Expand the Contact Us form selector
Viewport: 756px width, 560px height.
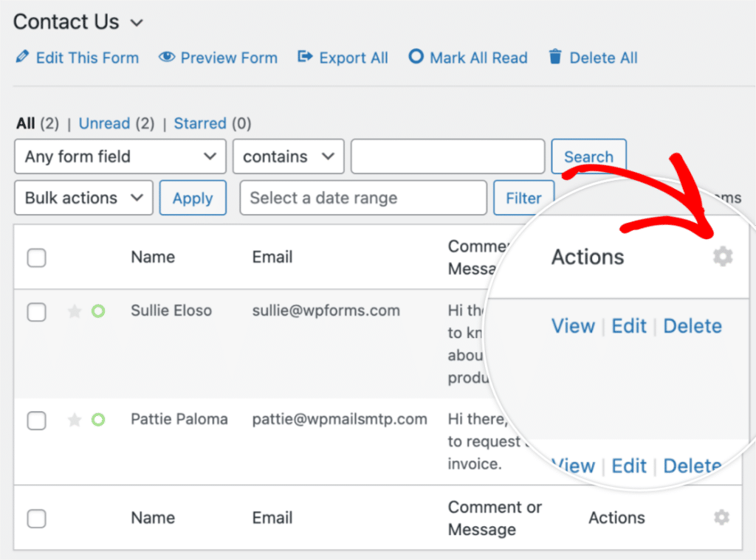pyautogui.click(x=136, y=23)
